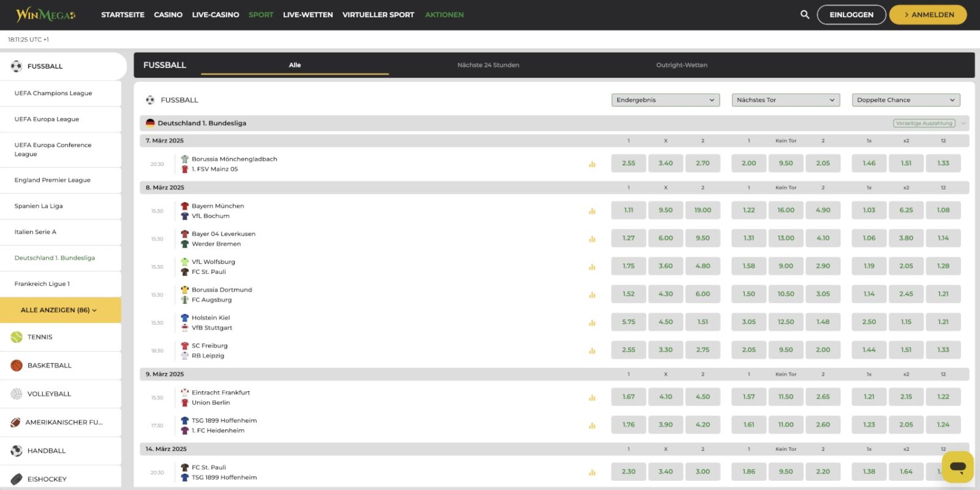Click the Borussia Dortmund jersey icon
The width and height of the screenshot is (980, 490).
pos(184,290)
